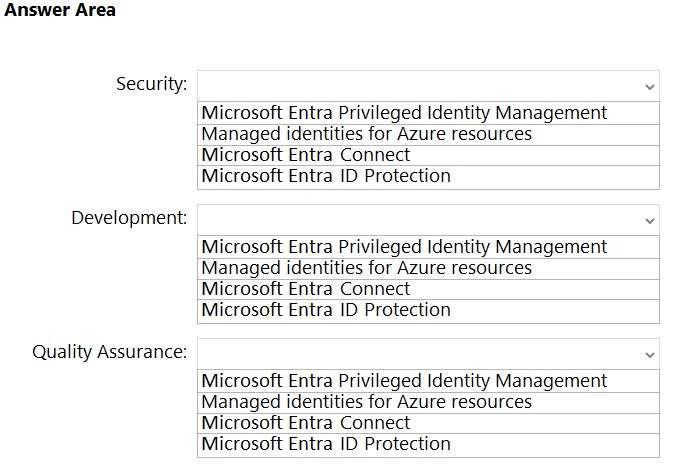Image resolution: width=682 pixels, height=475 pixels.
Task: Click the Answer Area heading
Action: pos(60,11)
